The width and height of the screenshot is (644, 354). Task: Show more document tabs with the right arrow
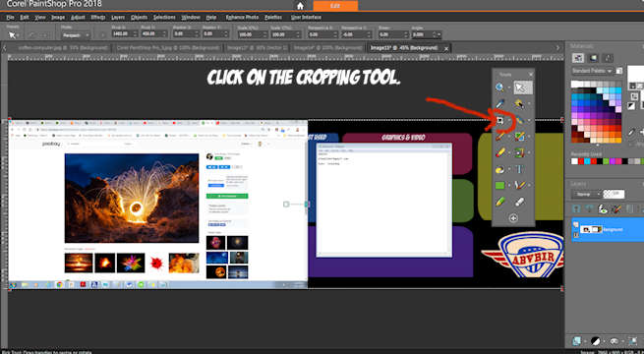click(557, 48)
